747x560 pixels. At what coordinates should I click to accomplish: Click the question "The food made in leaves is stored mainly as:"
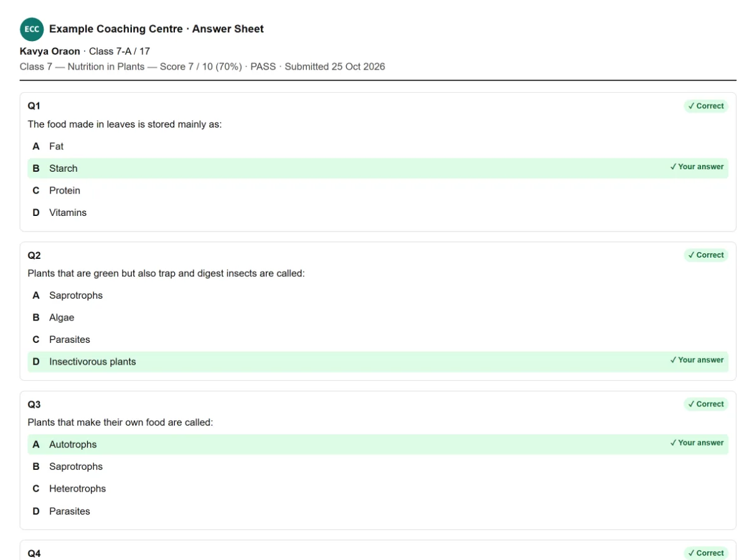point(125,124)
